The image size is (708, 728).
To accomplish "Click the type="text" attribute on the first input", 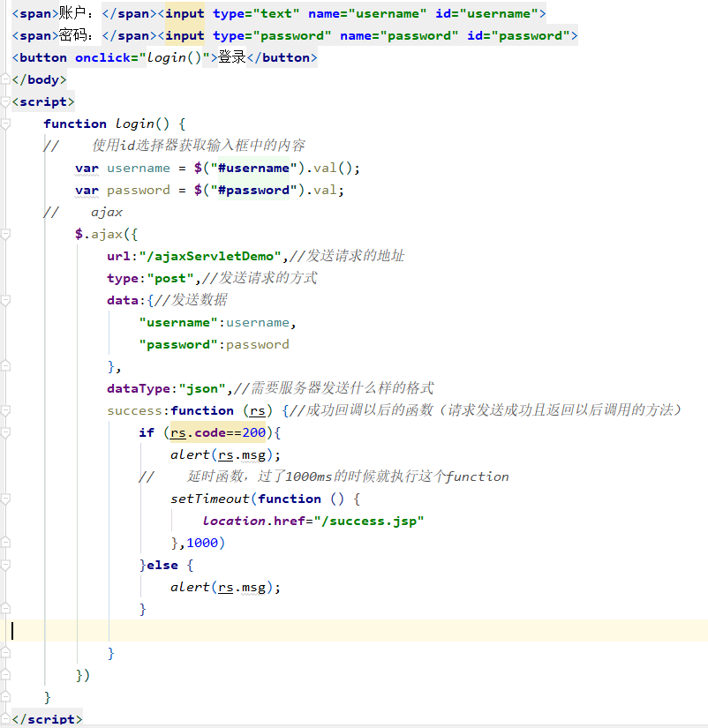I will [x=256, y=13].
